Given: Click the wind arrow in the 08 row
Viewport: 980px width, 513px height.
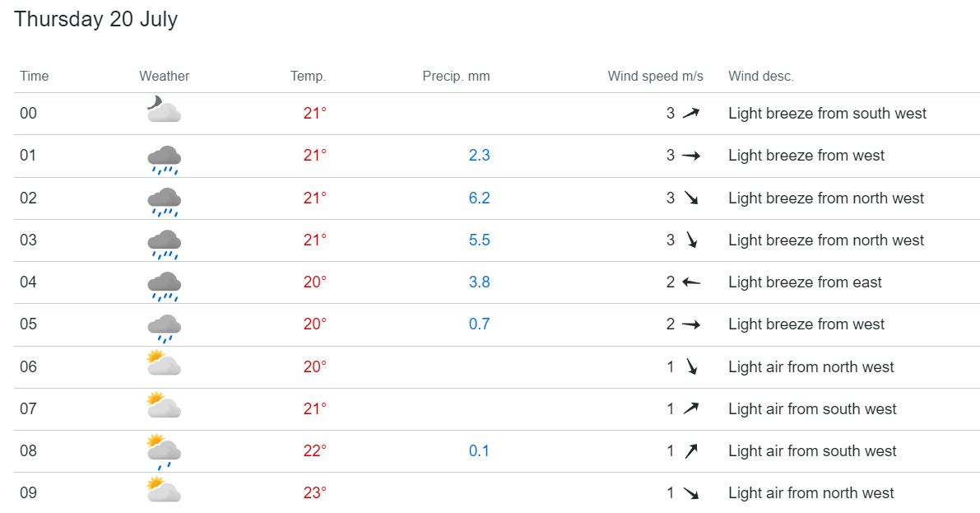Looking at the screenshot, I should 690,451.
